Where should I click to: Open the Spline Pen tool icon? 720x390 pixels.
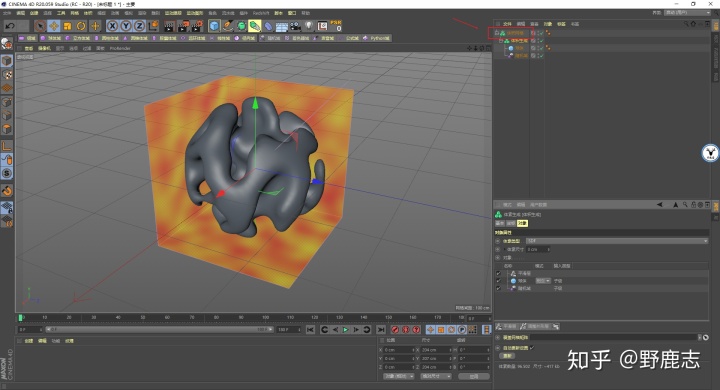pyautogui.click(x=228, y=26)
